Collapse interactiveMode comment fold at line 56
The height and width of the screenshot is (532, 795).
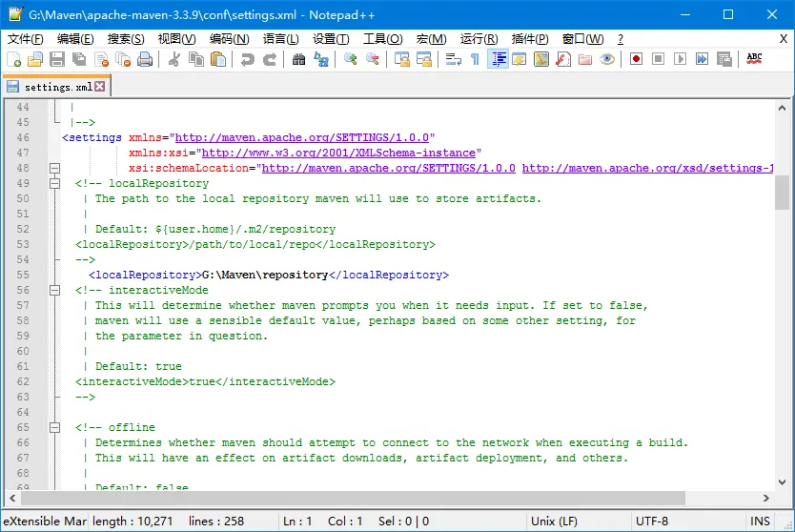(54, 290)
